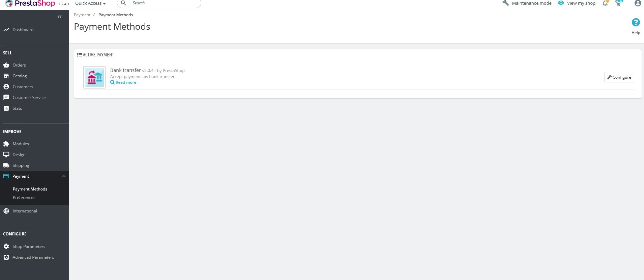Image resolution: width=644 pixels, height=280 pixels.
Task: Open the Read more link
Action: point(123,82)
